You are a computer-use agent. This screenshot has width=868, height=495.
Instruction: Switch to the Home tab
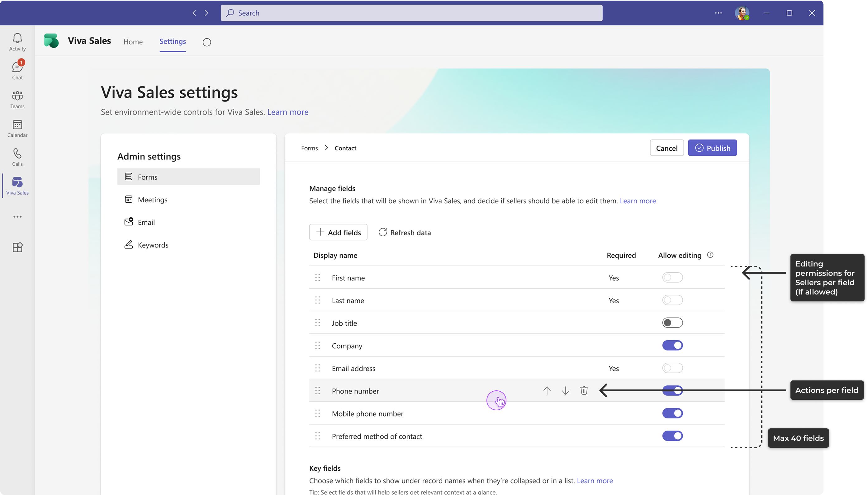point(133,42)
